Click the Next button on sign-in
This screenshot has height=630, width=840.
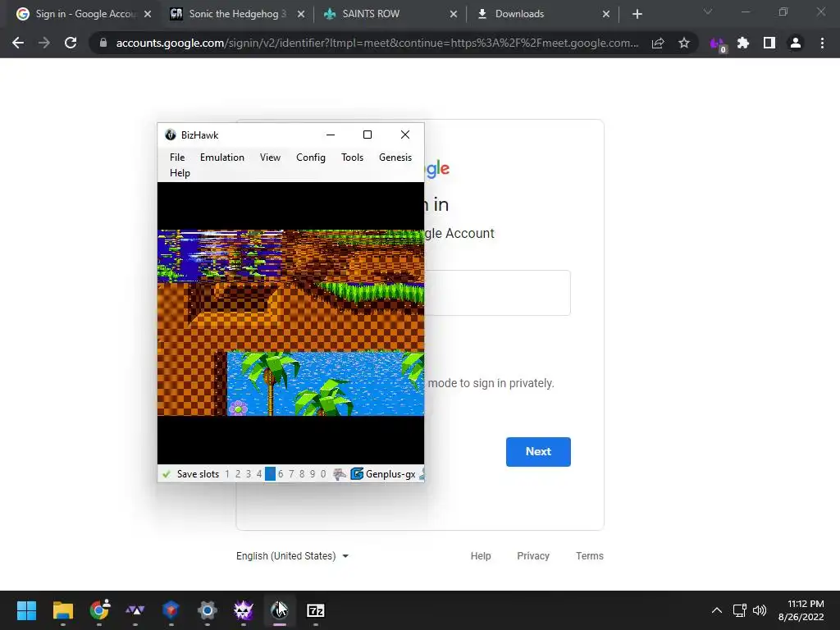point(538,452)
